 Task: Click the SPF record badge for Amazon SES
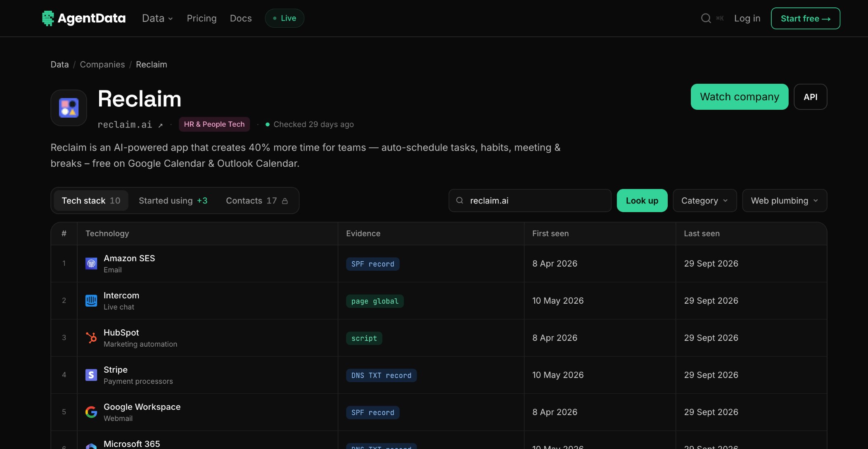click(372, 264)
